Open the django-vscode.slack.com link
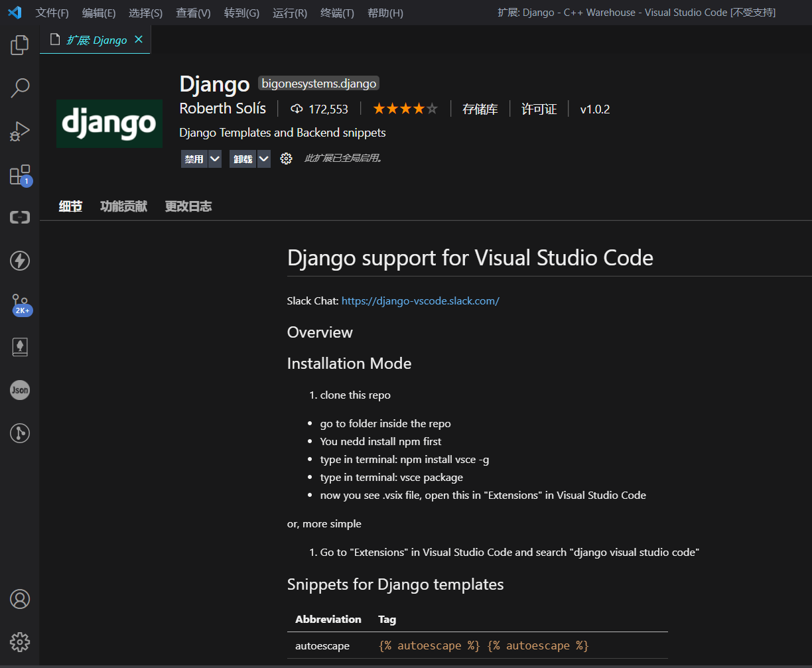The width and height of the screenshot is (812, 668). click(x=421, y=301)
